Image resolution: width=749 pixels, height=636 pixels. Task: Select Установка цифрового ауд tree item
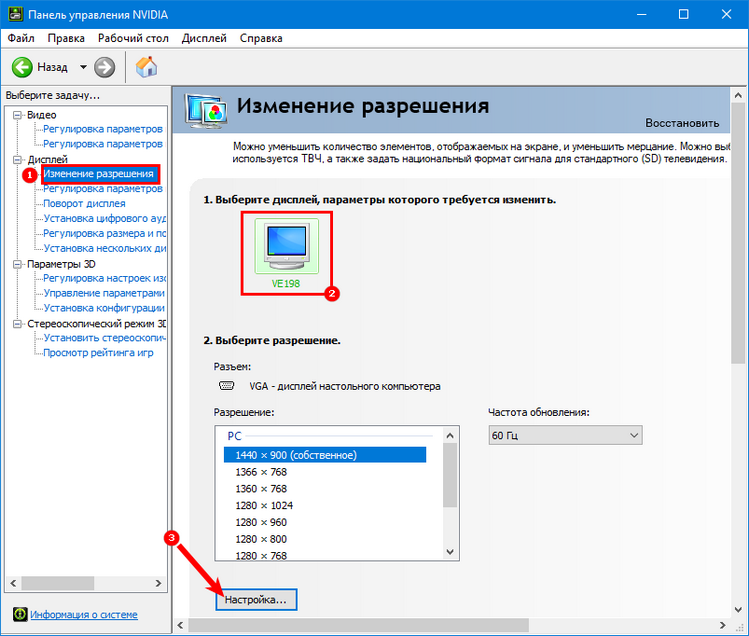pyautogui.click(x=104, y=218)
